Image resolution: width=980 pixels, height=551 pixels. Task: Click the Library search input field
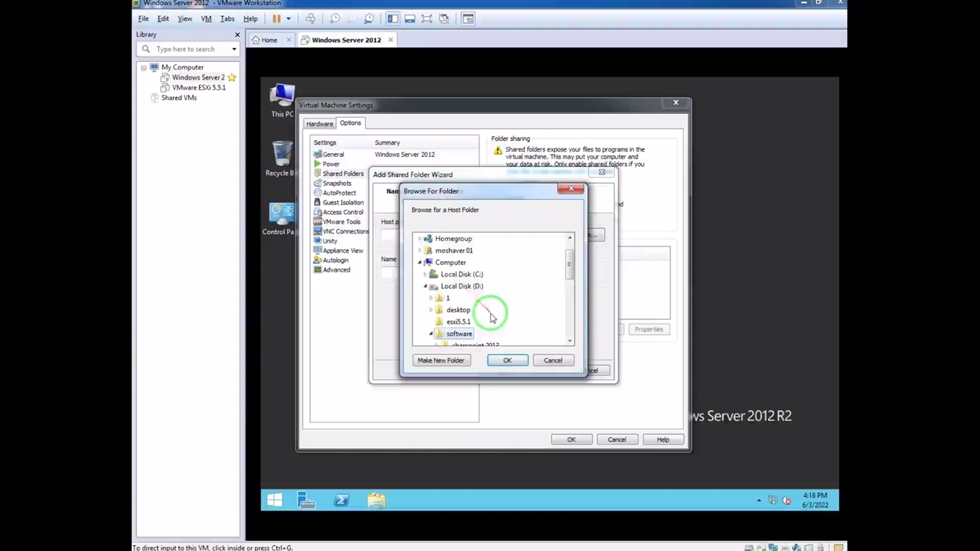point(190,49)
